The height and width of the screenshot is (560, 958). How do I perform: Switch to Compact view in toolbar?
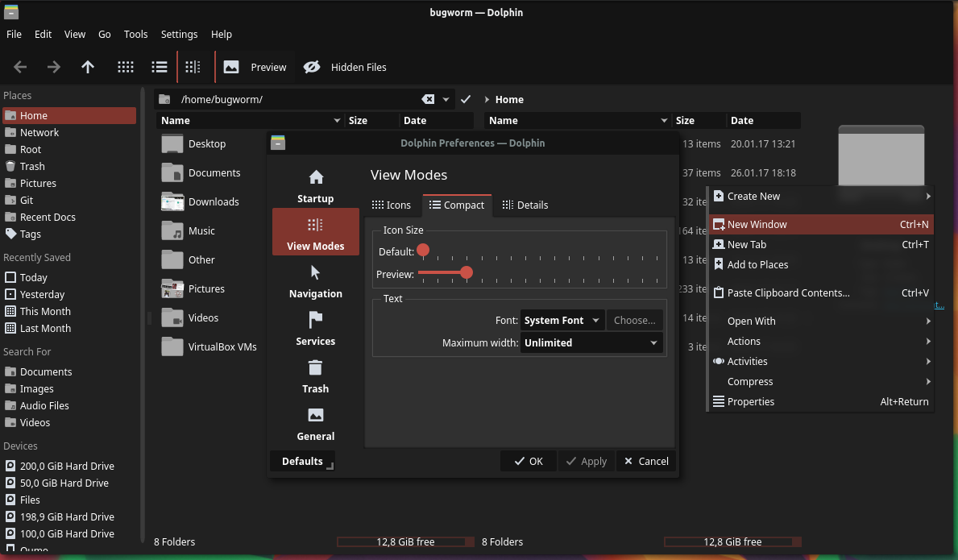coord(160,67)
